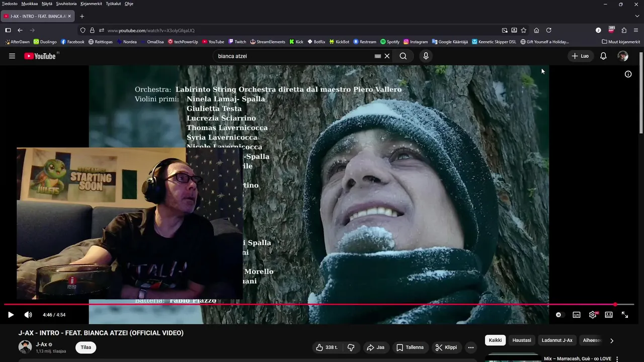This screenshot has height=362, width=644.
Task: Open the account avatar menu
Action: (623, 56)
